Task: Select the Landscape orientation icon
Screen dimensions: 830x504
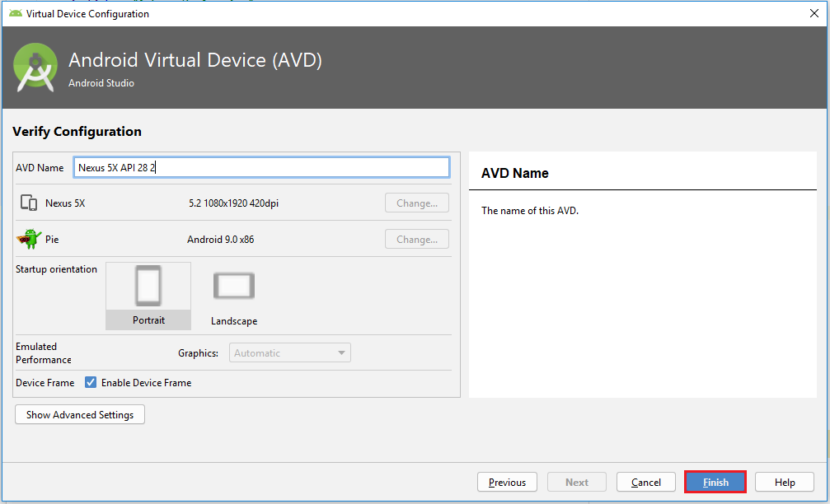Action: click(x=234, y=287)
